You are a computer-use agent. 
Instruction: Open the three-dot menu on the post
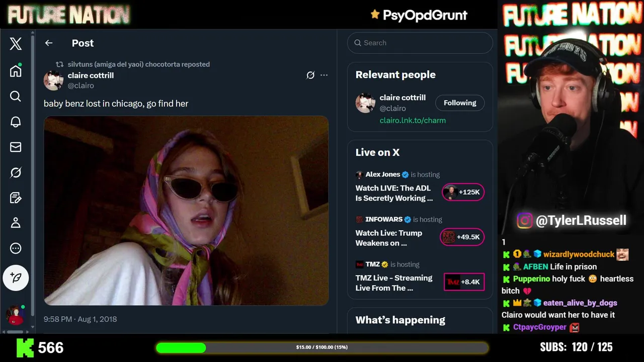(324, 75)
